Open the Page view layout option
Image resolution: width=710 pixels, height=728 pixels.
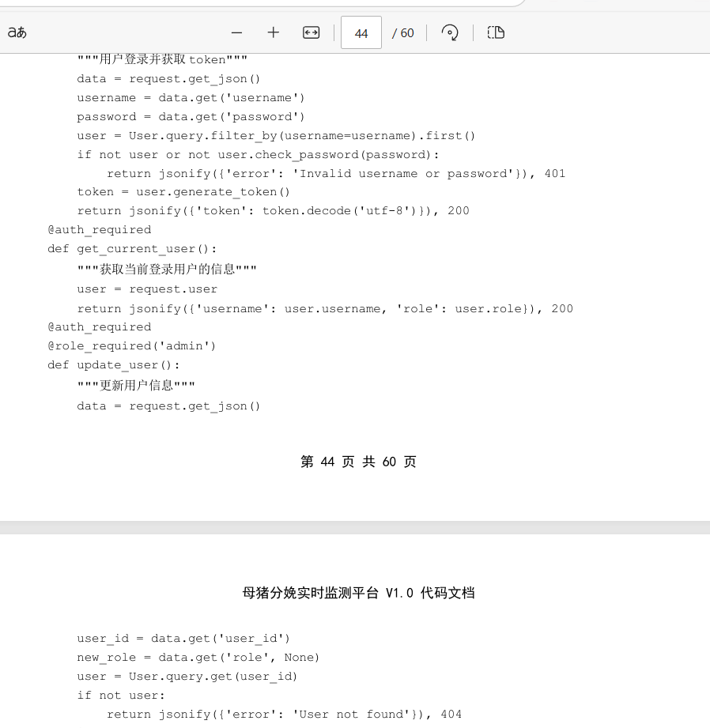(496, 32)
